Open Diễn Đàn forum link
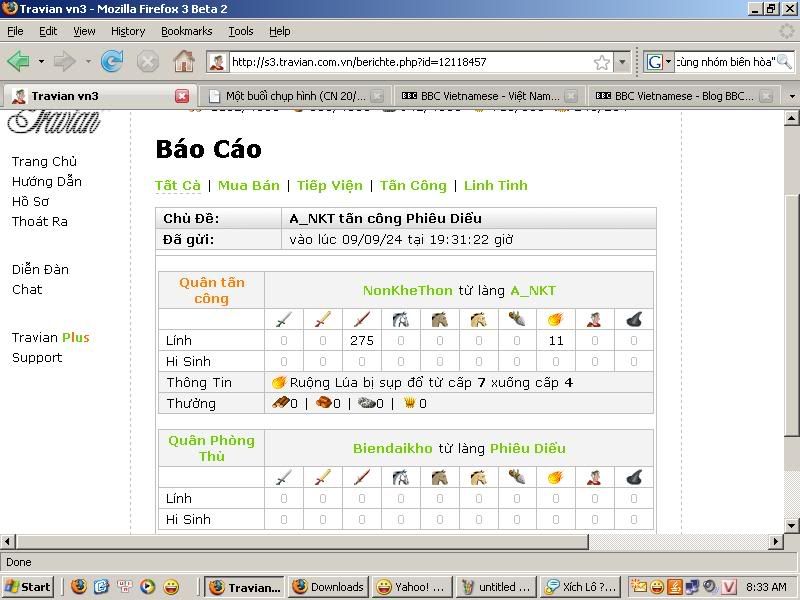Screen dimensions: 800x600 tap(40, 269)
